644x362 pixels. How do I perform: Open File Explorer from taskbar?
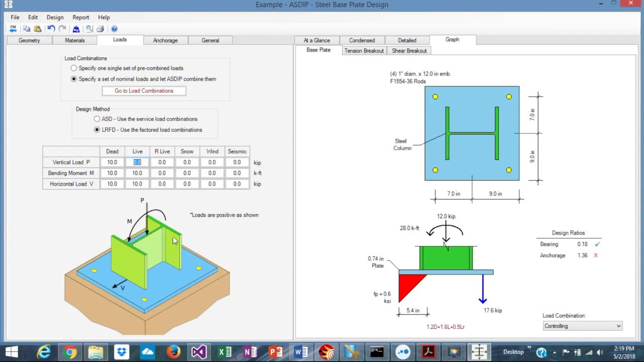96,352
